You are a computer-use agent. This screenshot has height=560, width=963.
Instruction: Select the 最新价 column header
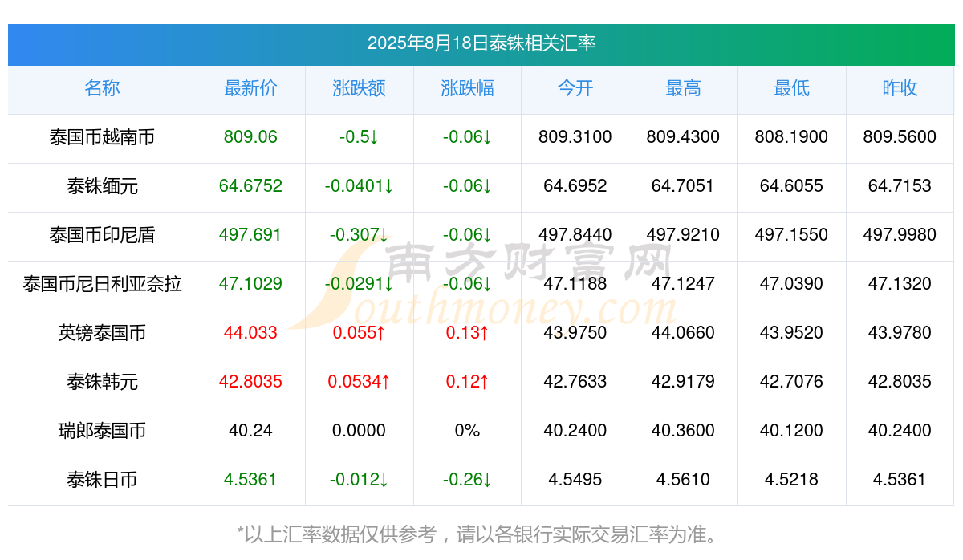point(250,89)
